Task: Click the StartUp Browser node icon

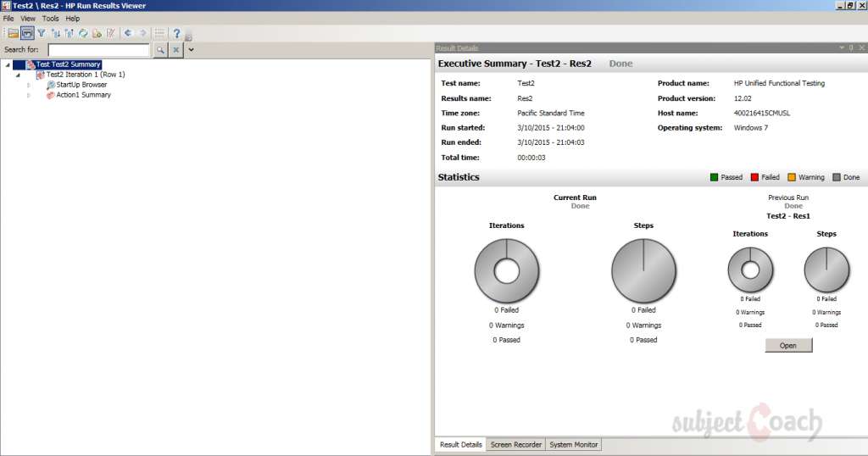Action: (50, 85)
